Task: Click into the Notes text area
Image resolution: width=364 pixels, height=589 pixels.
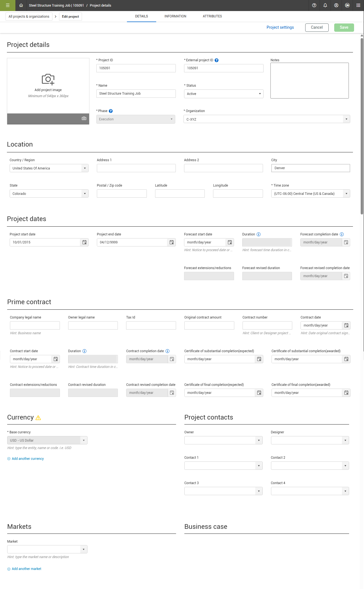Action: [309, 81]
